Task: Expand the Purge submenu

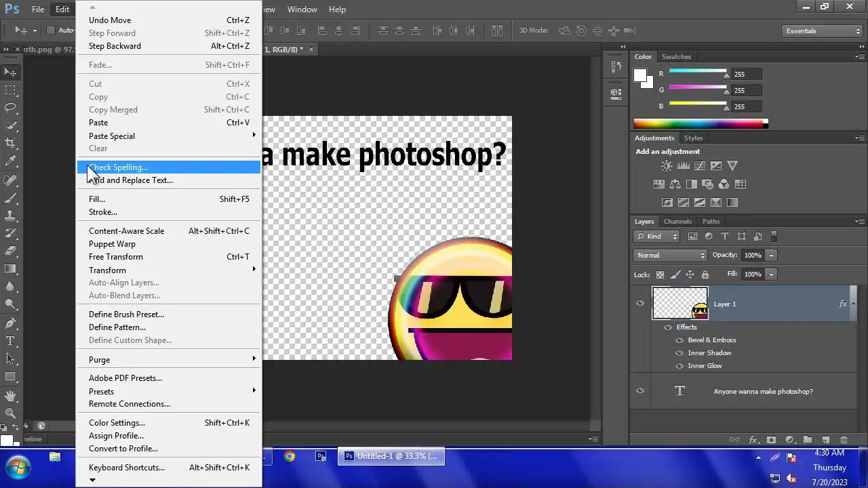Action: (169, 360)
